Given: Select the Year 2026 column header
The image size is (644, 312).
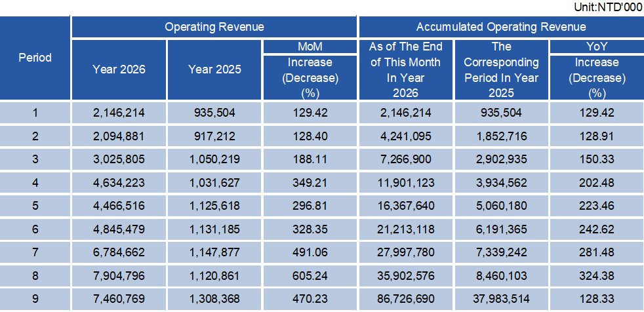Looking at the screenshot, I should tap(119, 69).
